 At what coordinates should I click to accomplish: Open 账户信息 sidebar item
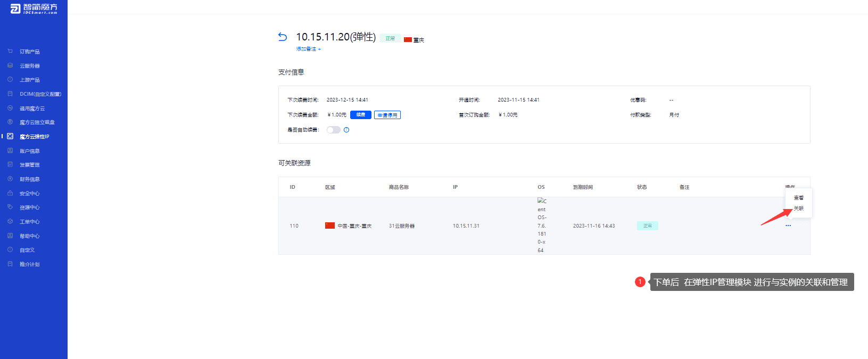pyautogui.click(x=30, y=151)
